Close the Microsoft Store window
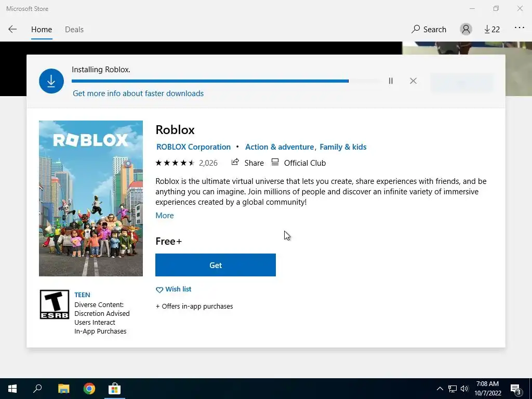This screenshot has width=532, height=399. click(x=520, y=8)
